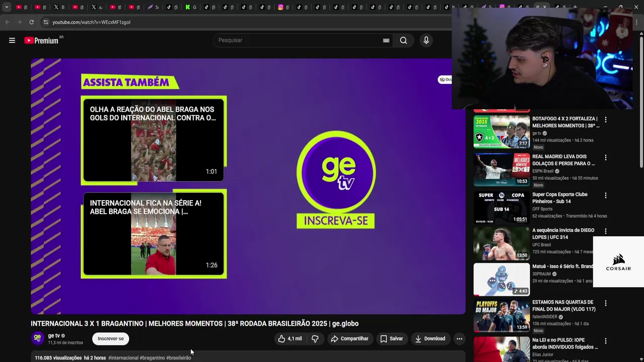Screen dimensions: 644x362
Task: Switch to the first YouTube tab
Action: click(21, 7)
